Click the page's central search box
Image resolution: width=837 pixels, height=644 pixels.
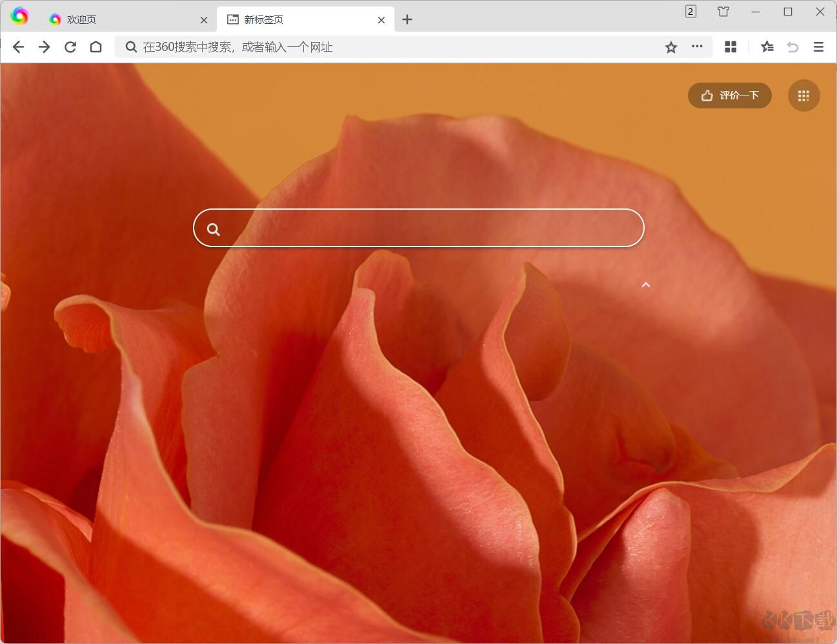click(426, 228)
